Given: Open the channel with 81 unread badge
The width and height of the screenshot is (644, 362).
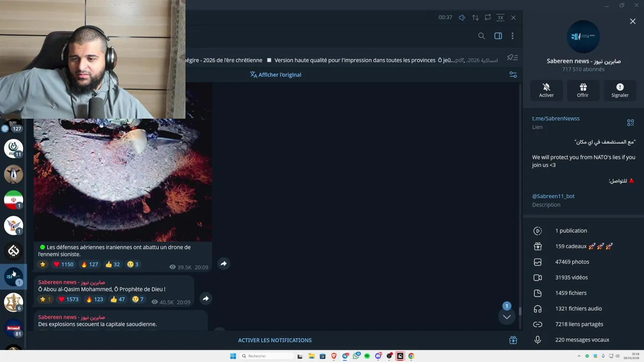Looking at the screenshot, I should coord(14,328).
